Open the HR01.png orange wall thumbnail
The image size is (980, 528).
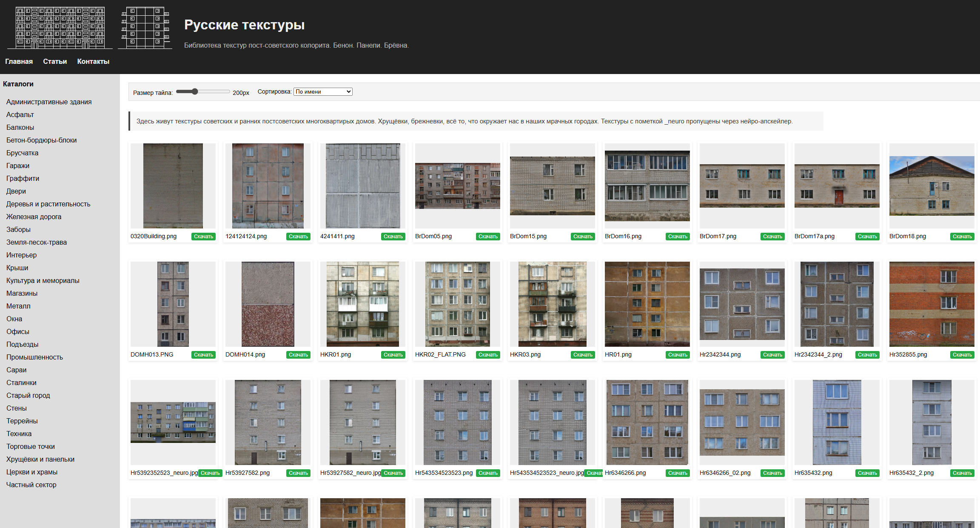click(647, 304)
